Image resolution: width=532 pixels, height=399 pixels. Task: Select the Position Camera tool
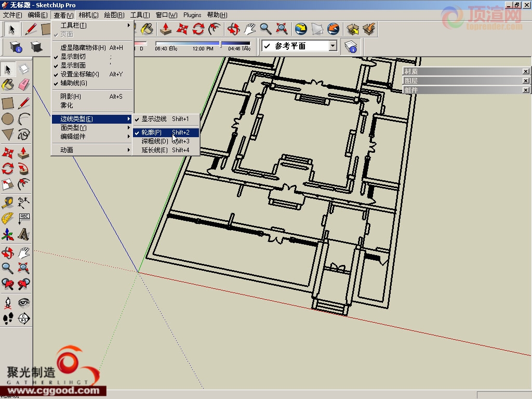(8, 303)
